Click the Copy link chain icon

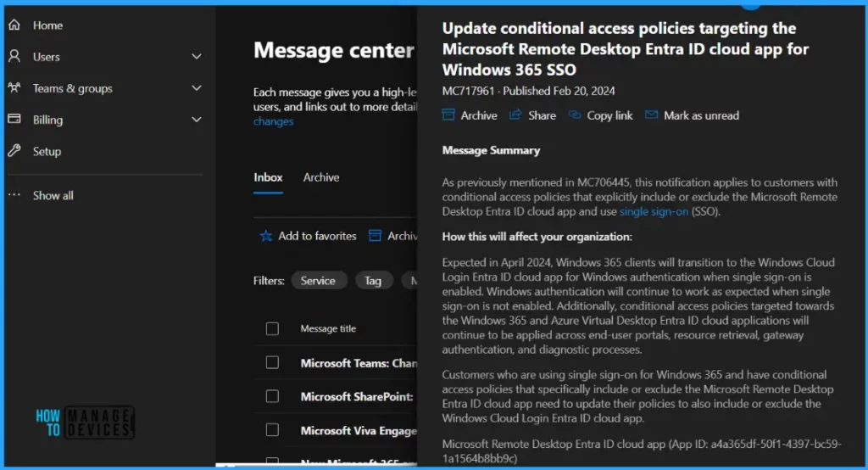coord(575,115)
